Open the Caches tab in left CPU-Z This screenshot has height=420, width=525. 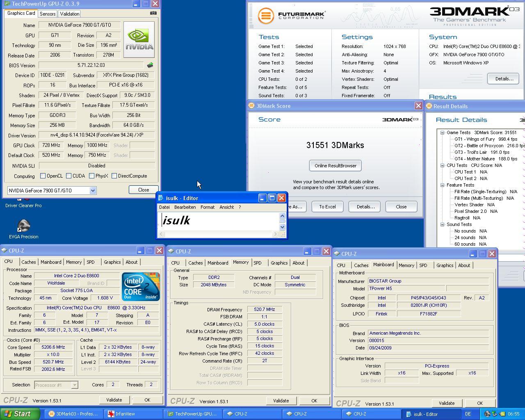[x=29, y=262]
